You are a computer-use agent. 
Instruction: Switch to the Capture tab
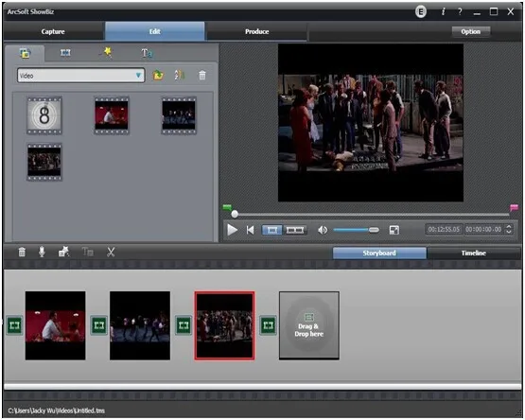coord(53,31)
